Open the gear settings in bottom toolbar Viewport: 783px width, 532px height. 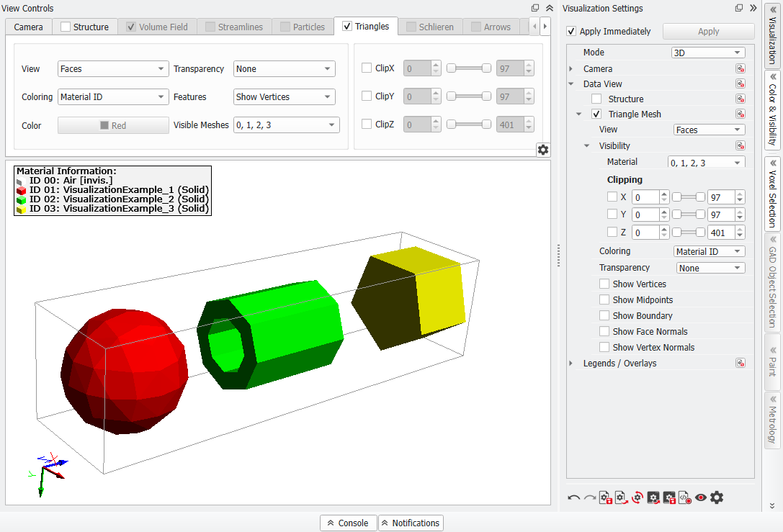tap(717, 497)
